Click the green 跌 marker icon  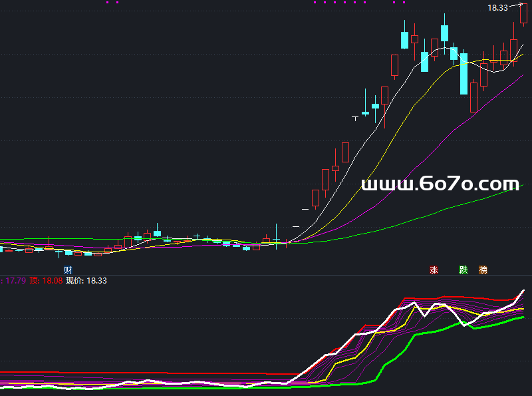[x=464, y=270]
